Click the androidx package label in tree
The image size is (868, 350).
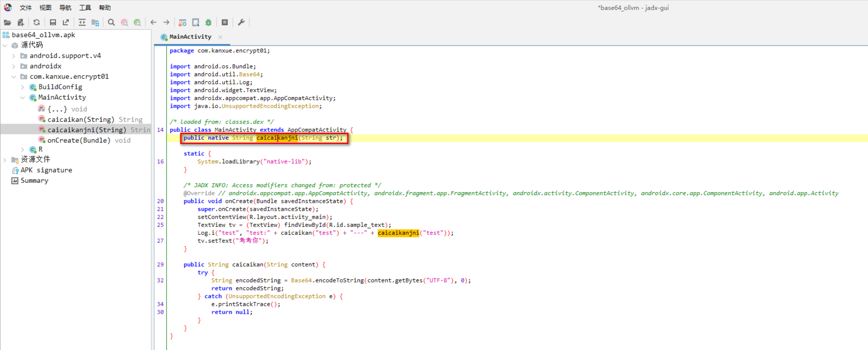click(x=46, y=66)
